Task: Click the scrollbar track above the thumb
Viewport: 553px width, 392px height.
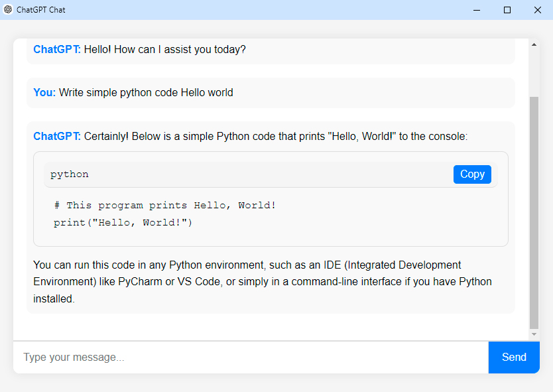Action: tap(534, 73)
